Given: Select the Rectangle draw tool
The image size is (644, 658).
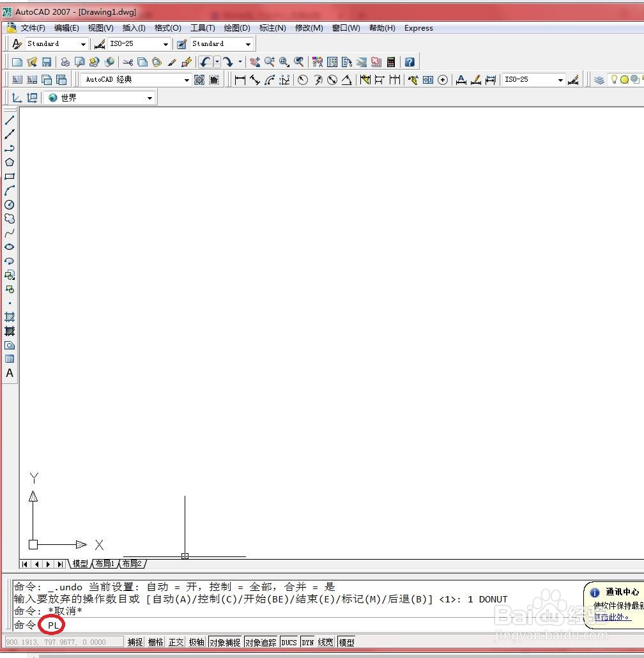Looking at the screenshot, I should click(x=10, y=177).
